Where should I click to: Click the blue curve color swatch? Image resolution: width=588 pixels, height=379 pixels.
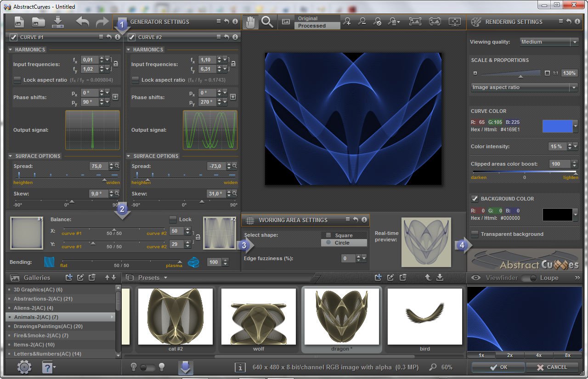click(x=557, y=126)
